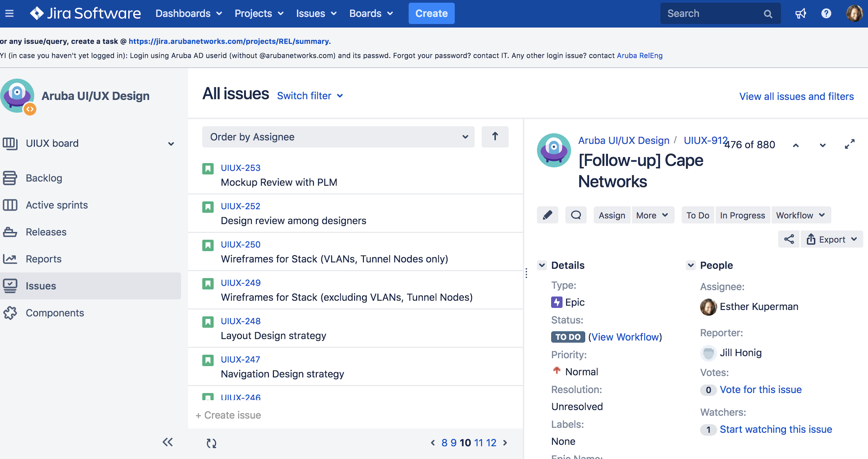Screen dimensions: 868x459
Task: Click the search magnifier icon
Action: click(x=768, y=14)
